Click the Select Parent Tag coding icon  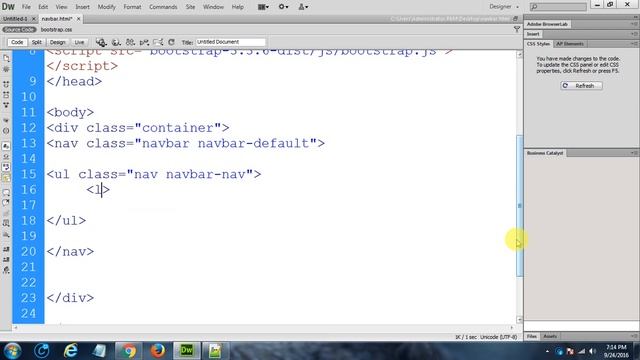(6, 121)
